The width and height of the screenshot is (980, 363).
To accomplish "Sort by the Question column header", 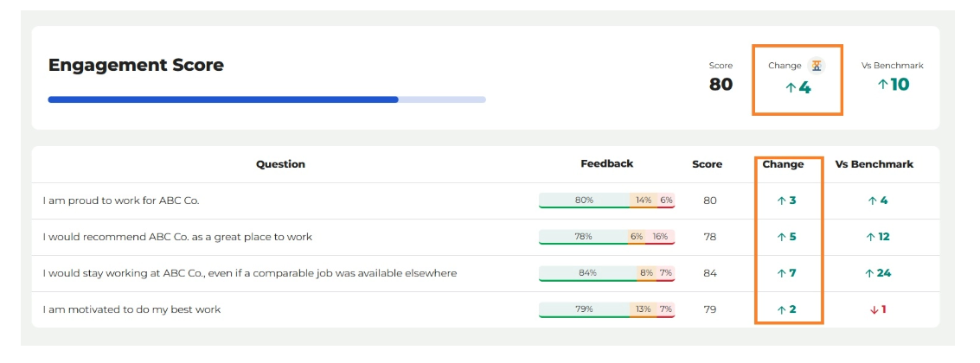I will click(x=280, y=164).
